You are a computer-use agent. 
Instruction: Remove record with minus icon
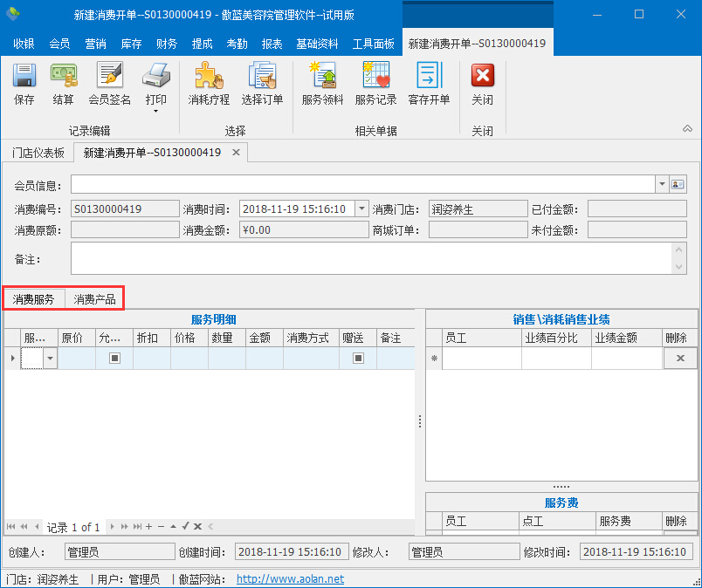click(x=162, y=527)
